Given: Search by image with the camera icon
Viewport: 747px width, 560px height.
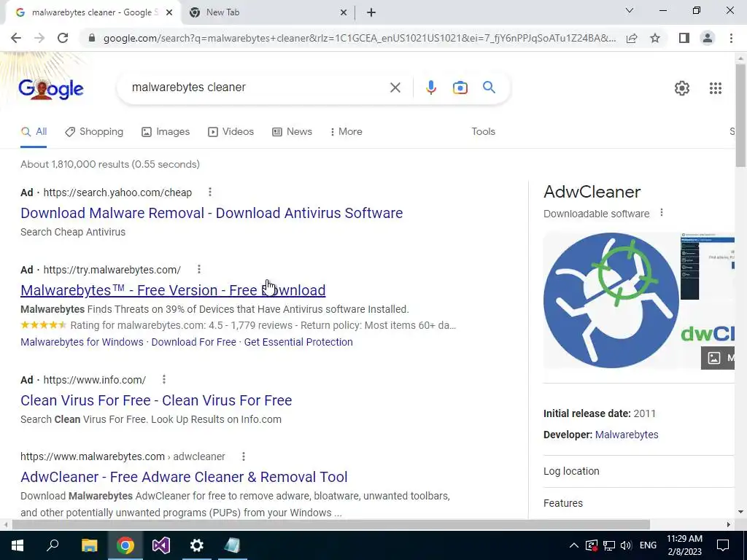Looking at the screenshot, I should coord(460,87).
